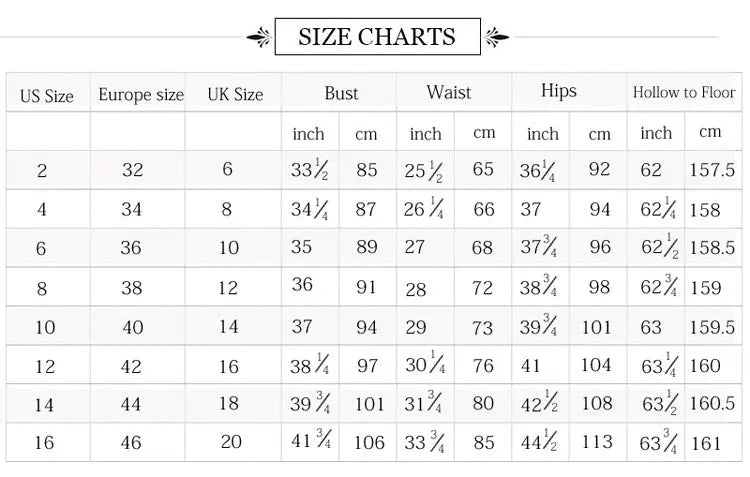
Task: Select Europe size 32 cell
Action: 133,170
